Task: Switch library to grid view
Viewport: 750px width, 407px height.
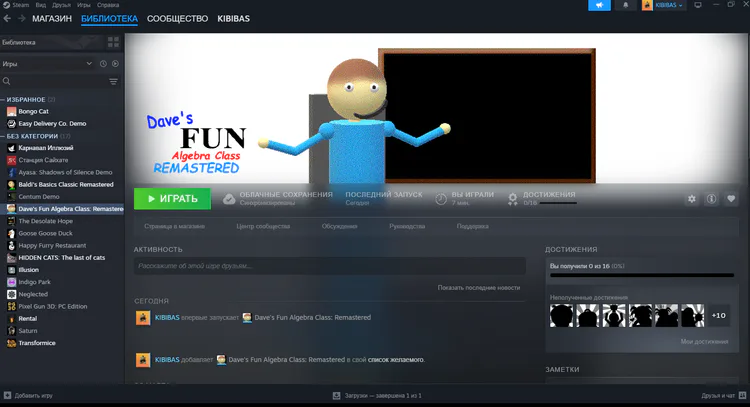Action: coord(113,42)
